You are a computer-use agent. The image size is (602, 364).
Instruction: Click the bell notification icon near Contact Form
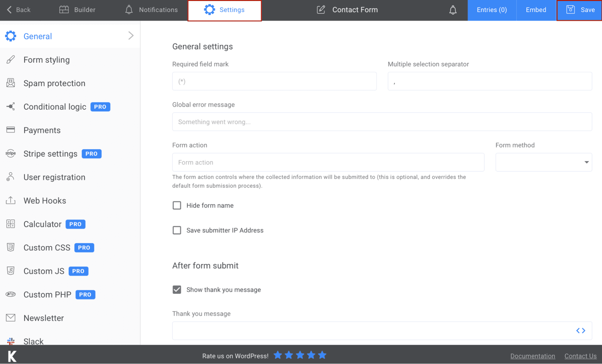453,10
